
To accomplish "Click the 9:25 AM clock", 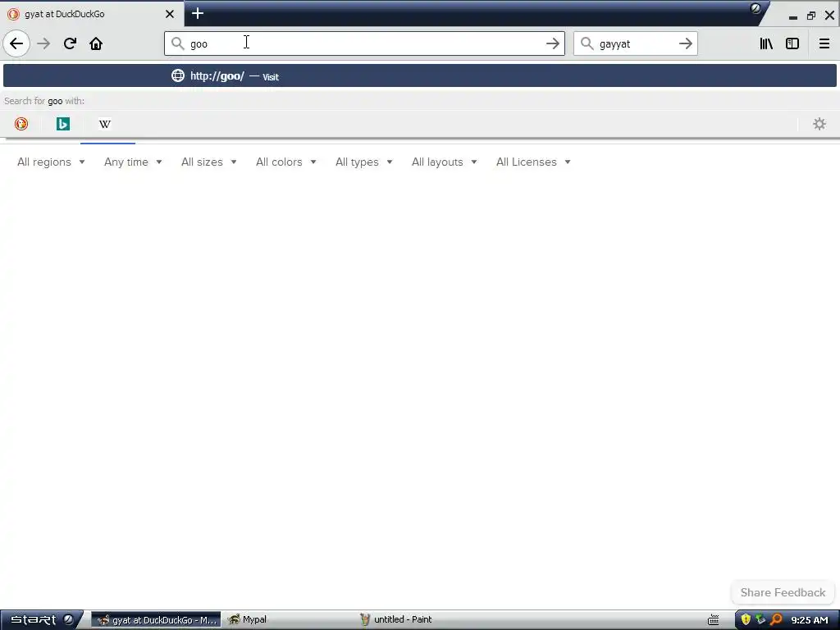I will coord(810,620).
